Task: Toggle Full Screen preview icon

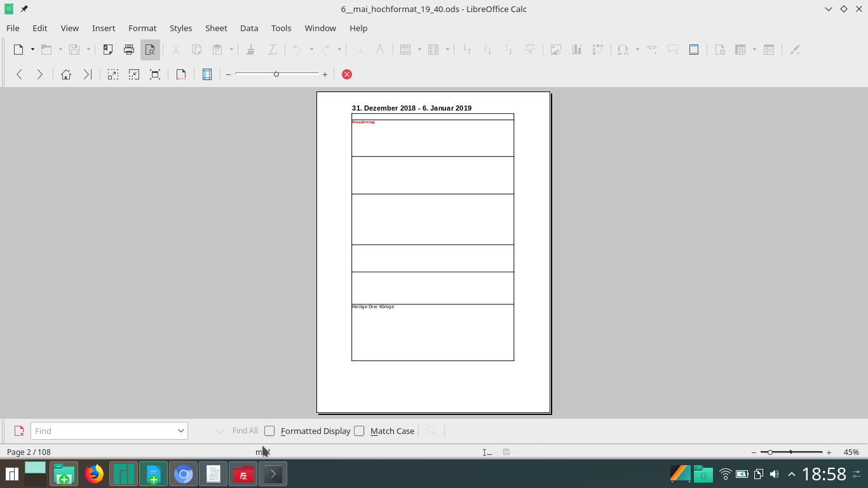Action: click(154, 74)
